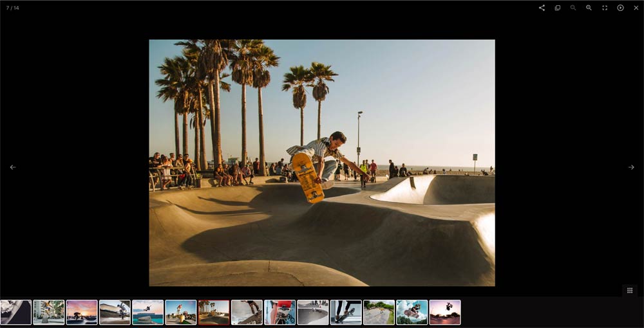Close the image lightbox viewer
Image resolution: width=644 pixels, height=328 pixels.
click(636, 8)
